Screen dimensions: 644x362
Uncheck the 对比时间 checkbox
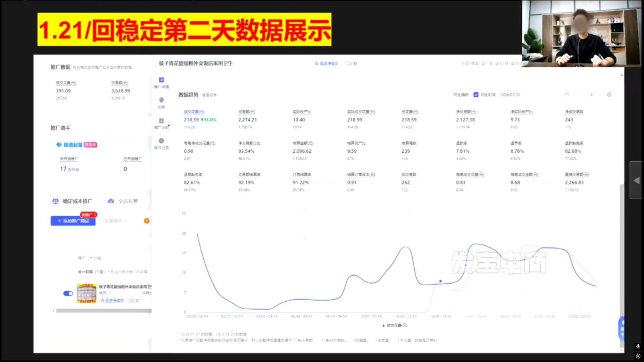pos(476,95)
